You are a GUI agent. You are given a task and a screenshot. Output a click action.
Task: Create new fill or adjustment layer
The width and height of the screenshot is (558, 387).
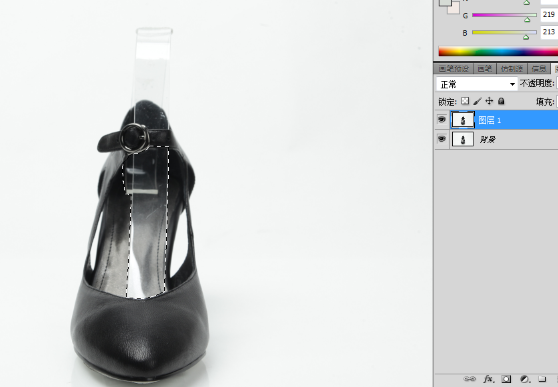tap(524, 379)
